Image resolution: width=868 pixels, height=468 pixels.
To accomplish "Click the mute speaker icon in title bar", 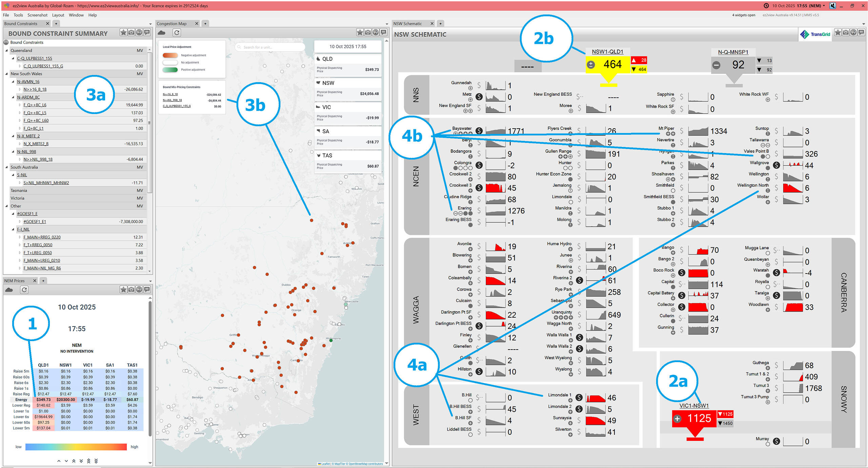I will [x=833, y=5].
